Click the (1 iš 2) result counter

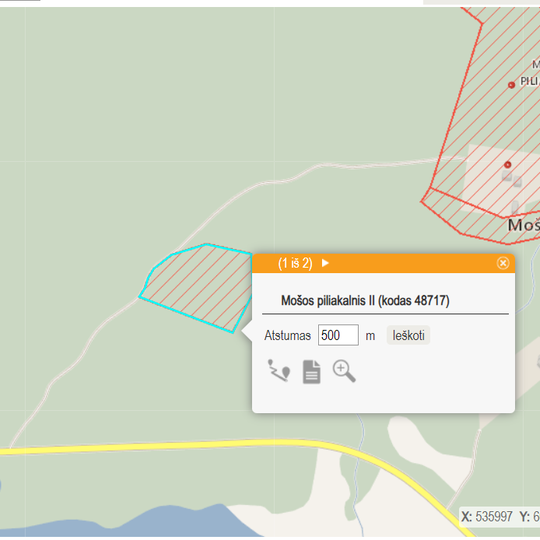295,263
